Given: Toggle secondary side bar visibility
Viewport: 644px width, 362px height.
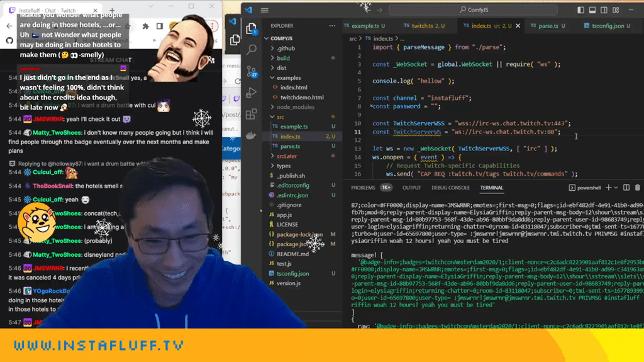Looking at the screenshot, I should [x=604, y=10].
